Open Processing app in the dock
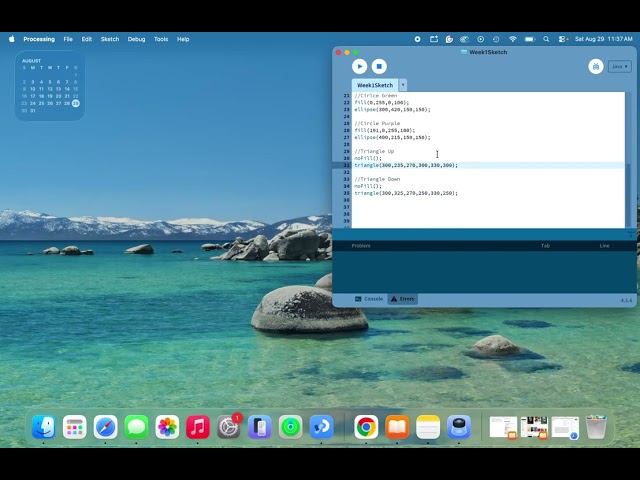This screenshot has width=640, height=480. tap(321, 427)
